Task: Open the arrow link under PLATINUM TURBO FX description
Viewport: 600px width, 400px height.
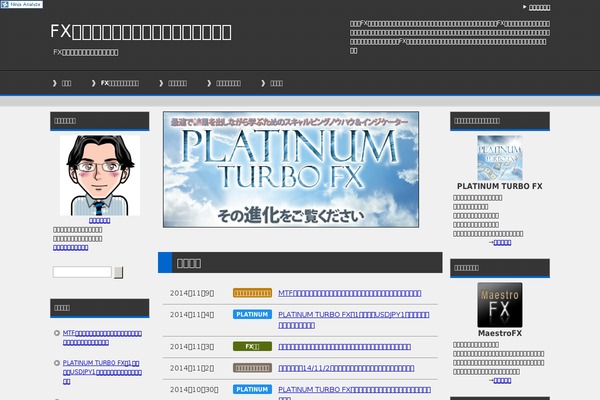Action: click(500, 242)
